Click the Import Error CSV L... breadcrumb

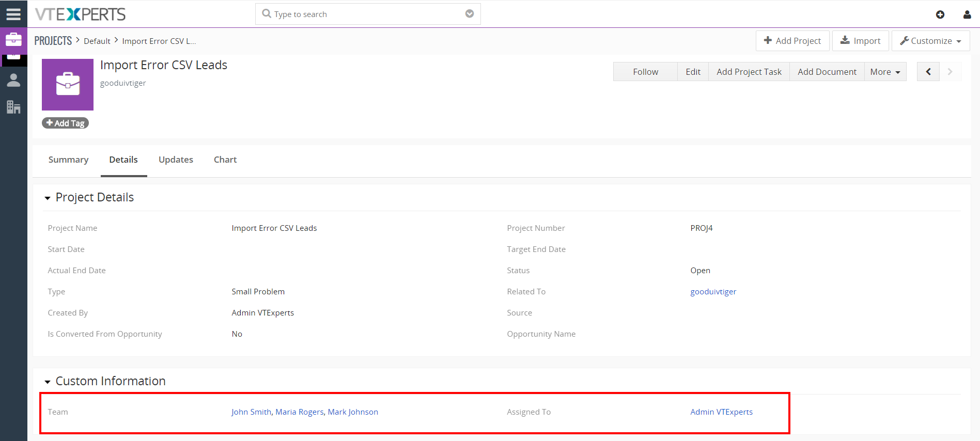point(159,41)
